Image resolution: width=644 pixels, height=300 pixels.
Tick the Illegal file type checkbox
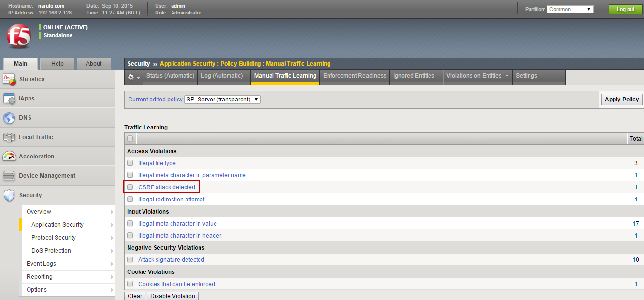(130, 163)
